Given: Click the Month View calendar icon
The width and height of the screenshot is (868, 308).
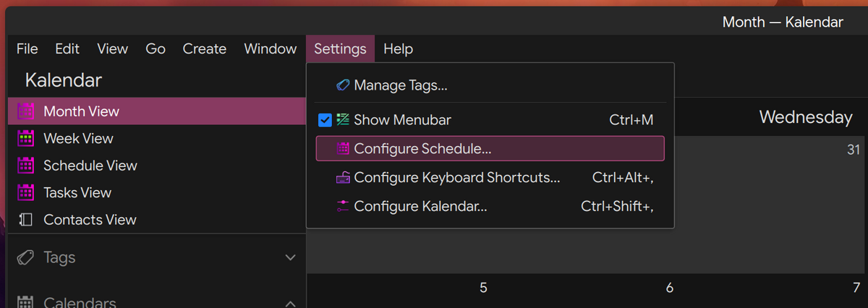Looking at the screenshot, I should [x=26, y=111].
